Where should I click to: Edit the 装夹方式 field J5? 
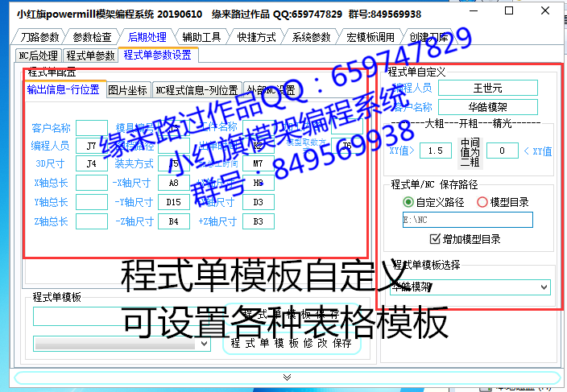point(174,163)
